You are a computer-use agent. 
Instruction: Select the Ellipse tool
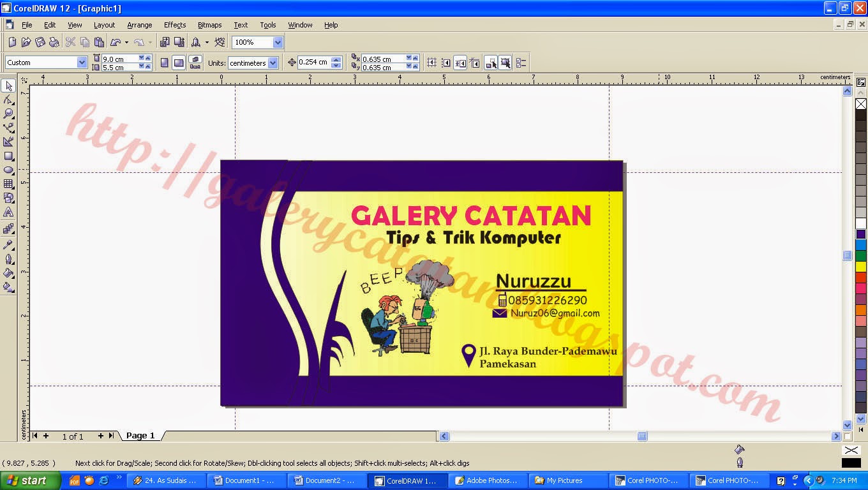tap(8, 170)
